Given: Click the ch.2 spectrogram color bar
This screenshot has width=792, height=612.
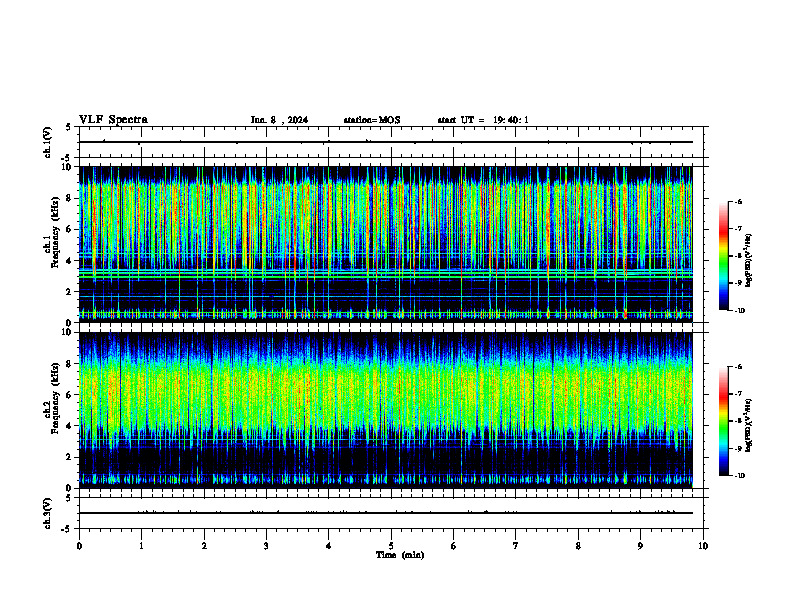Looking at the screenshot, I should pos(724,421).
